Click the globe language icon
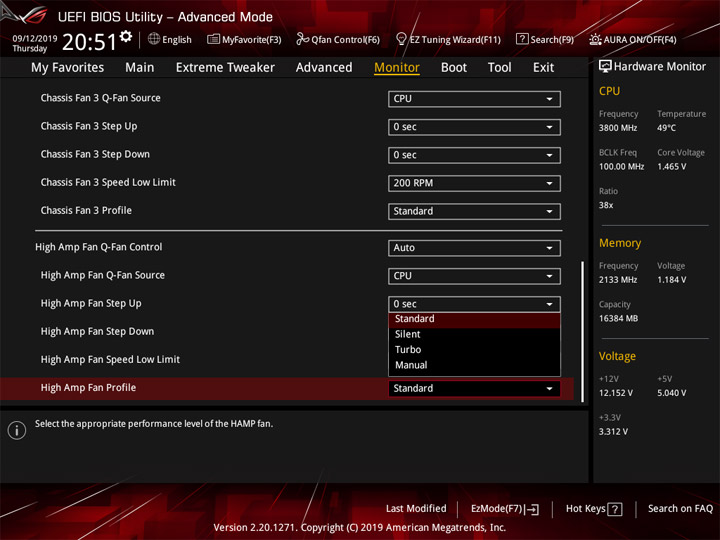 [154, 39]
